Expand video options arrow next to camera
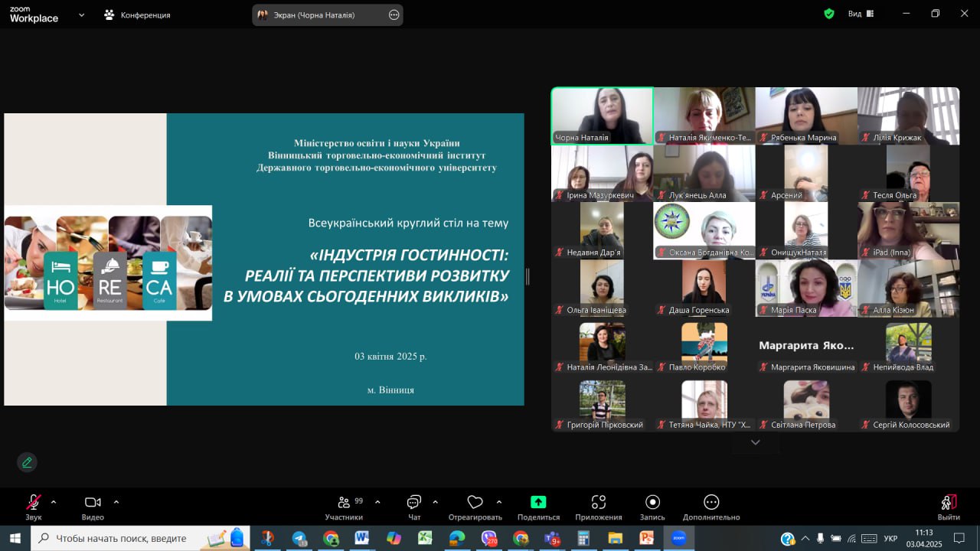This screenshot has width=980, height=551. pos(116,502)
